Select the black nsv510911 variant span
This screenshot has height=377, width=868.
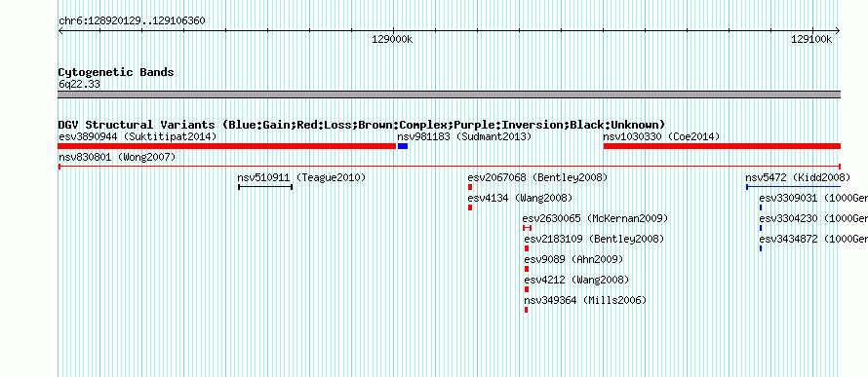tap(265, 187)
